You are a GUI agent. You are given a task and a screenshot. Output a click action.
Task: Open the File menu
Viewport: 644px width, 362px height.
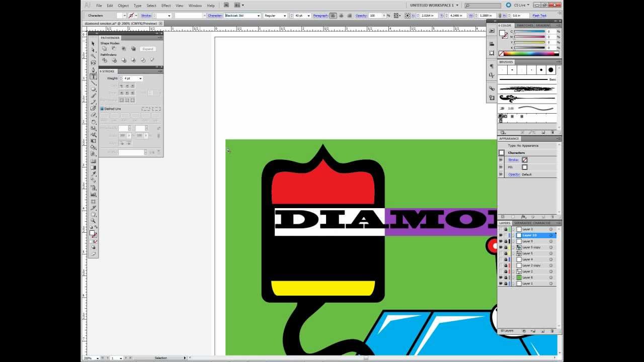click(99, 6)
